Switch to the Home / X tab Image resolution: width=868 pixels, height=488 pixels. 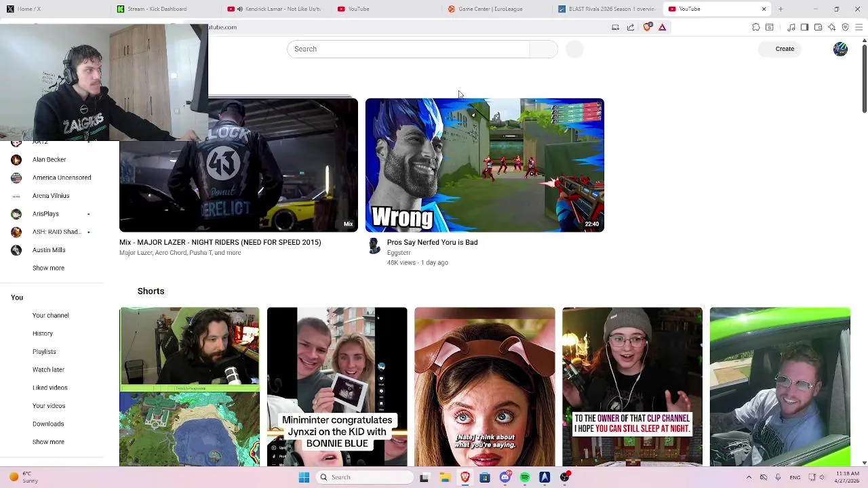[54, 9]
